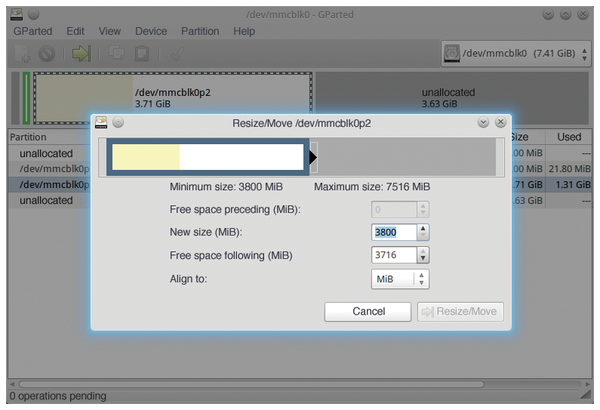The height and width of the screenshot is (410, 600).
Task: Click the gray unallocated area in dialog bar
Action: pos(407,157)
